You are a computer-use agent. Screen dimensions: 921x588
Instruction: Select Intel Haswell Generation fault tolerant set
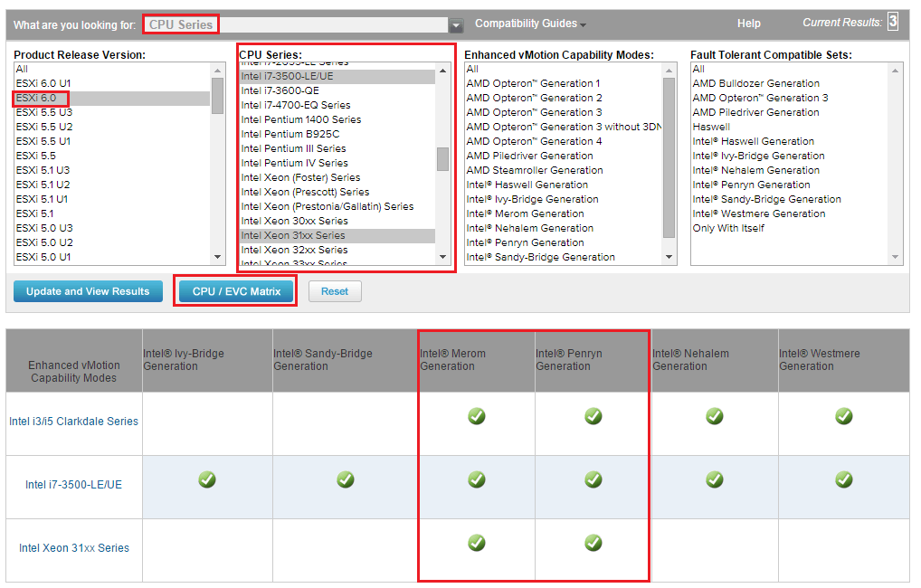753,141
